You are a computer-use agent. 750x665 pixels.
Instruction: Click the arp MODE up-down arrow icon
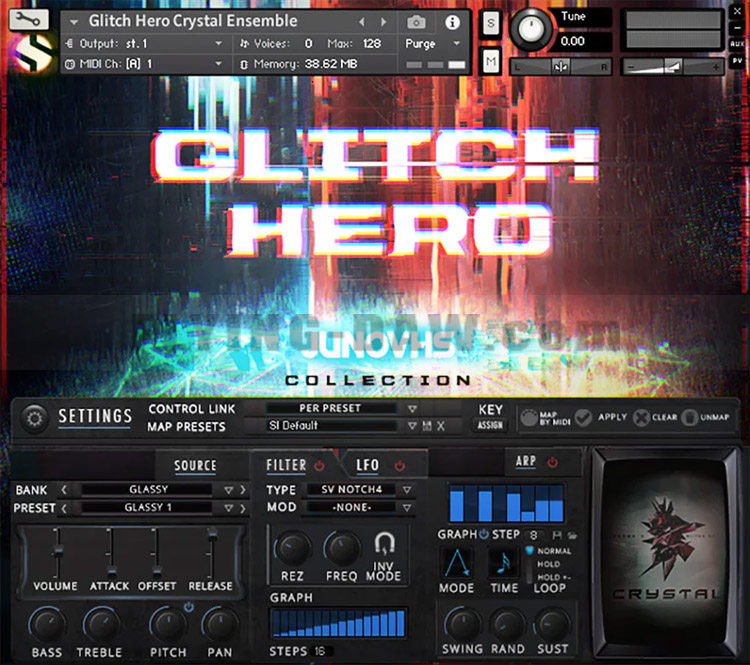coord(456,563)
